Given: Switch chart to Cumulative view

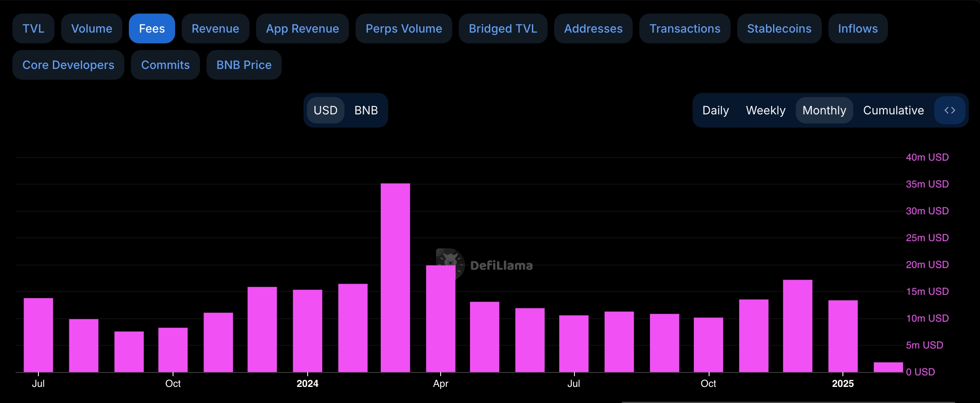Looking at the screenshot, I should point(894,110).
